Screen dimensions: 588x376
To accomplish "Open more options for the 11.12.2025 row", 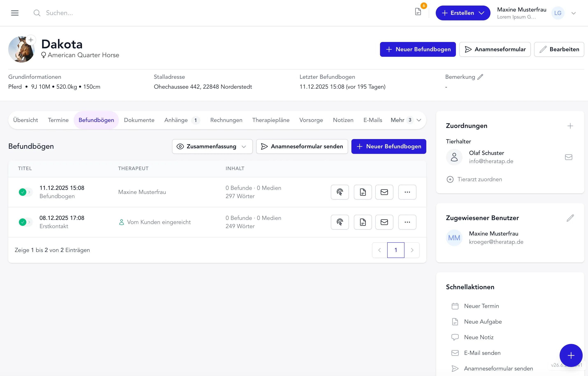I will (407, 192).
